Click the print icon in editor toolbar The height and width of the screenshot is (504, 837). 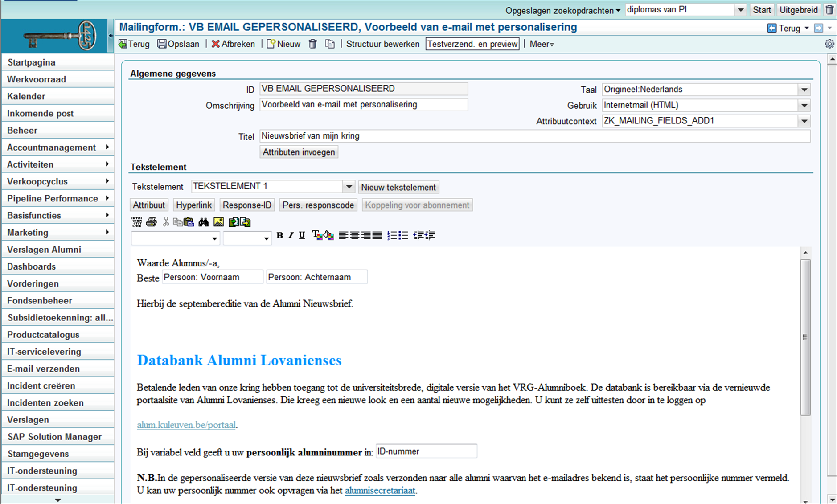tap(151, 222)
